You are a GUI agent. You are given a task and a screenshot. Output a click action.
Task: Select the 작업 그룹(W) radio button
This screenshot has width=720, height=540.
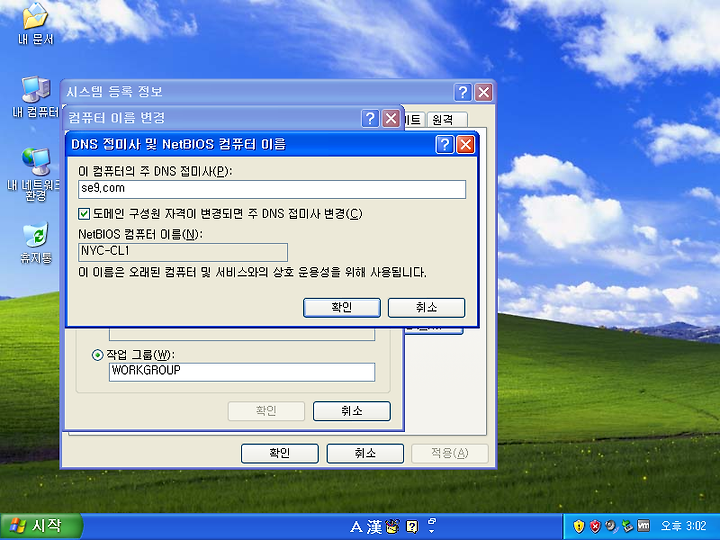click(97, 355)
